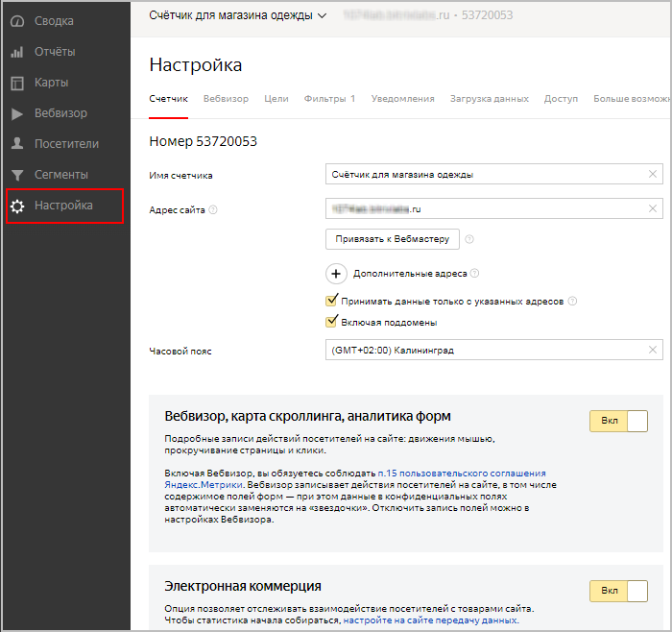Show help for Дополнительные адреса
This screenshot has height=632, width=672.
474,273
